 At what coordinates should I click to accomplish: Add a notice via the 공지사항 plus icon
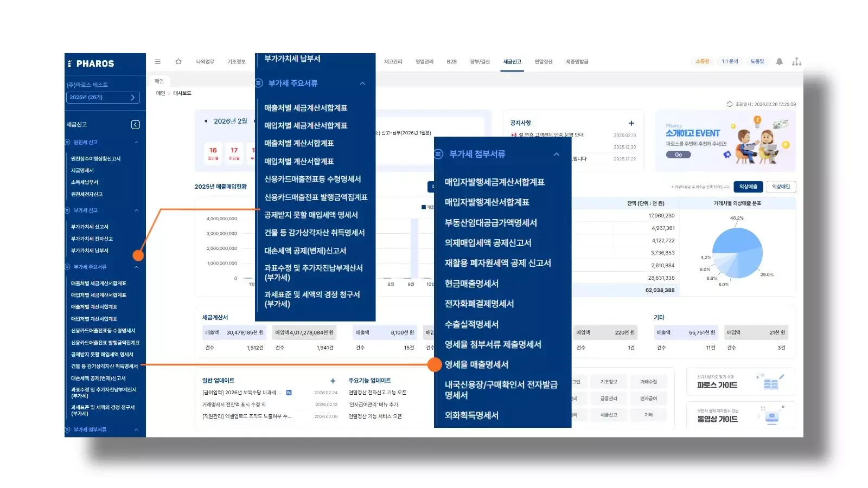(631, 123)
